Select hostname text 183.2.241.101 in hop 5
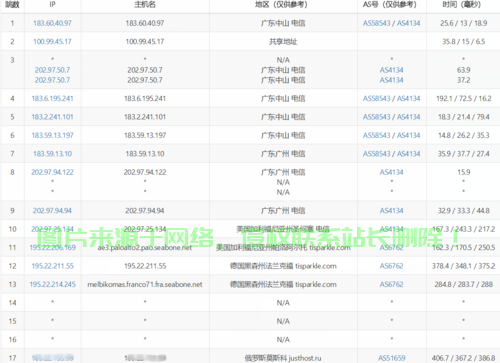The height and width of the screenshot is (363, 500). pos(145,117)
